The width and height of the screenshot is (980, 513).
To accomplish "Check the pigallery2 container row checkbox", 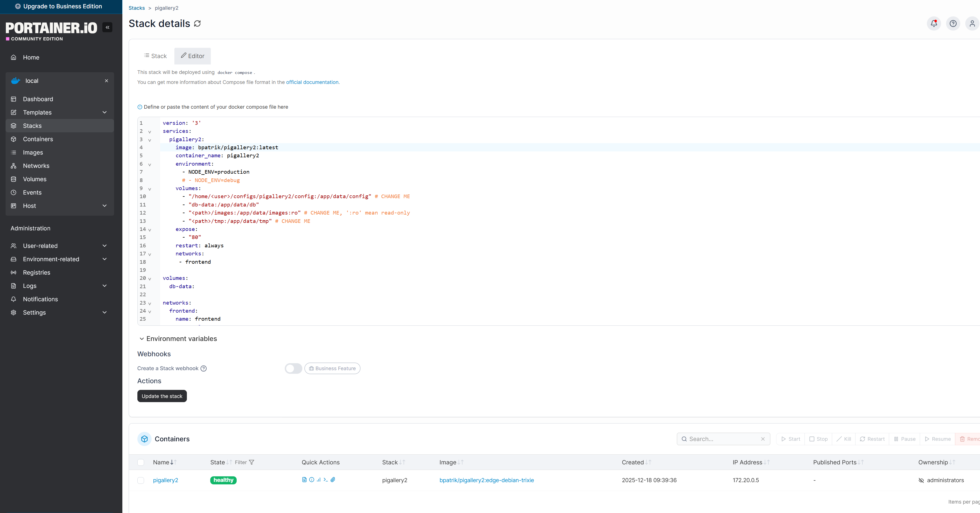I will point(141,480).
